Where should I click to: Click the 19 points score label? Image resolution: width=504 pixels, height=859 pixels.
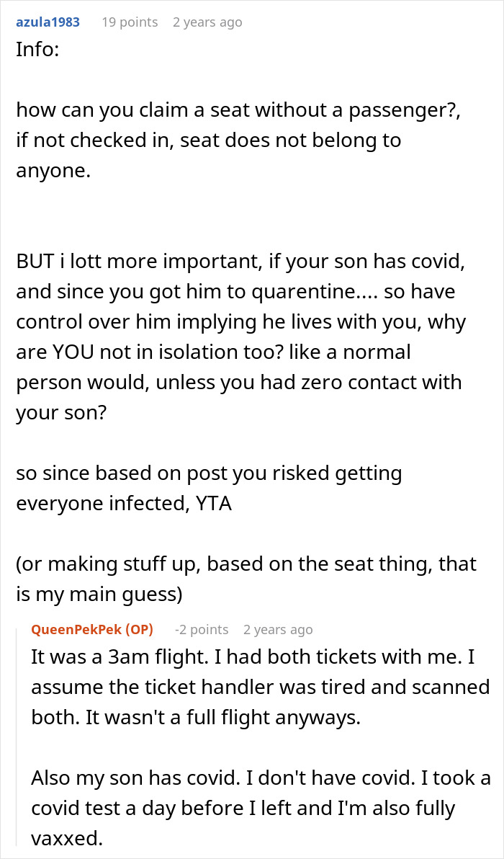tap(130, 22)
